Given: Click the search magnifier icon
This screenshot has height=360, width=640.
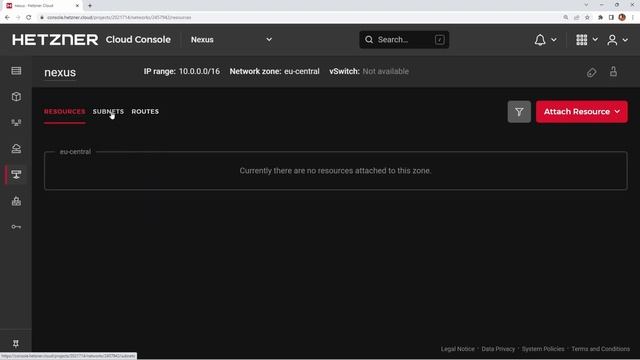Looking at the screenshot, I should tap(369, 40).
